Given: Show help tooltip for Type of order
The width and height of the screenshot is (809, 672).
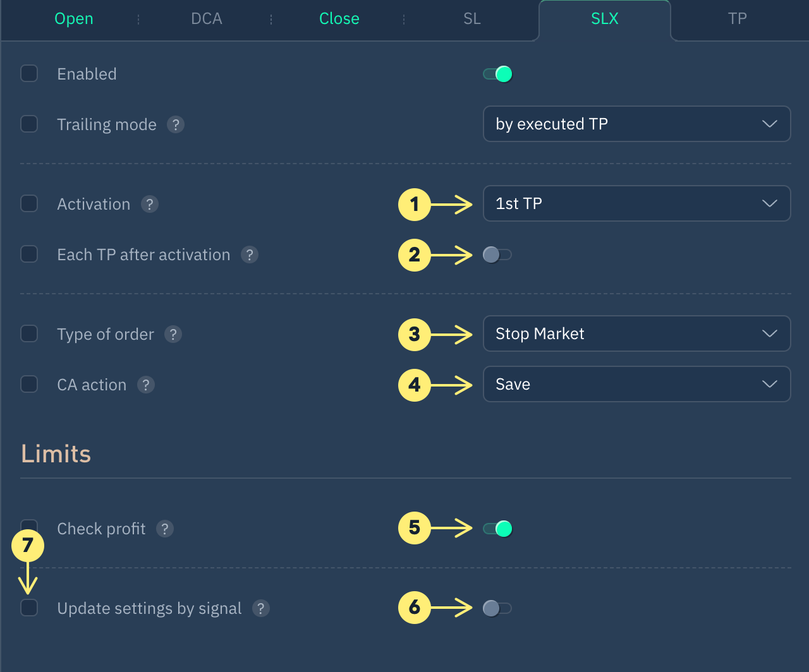Looking at the screenshot, I should tap(173, 334).
